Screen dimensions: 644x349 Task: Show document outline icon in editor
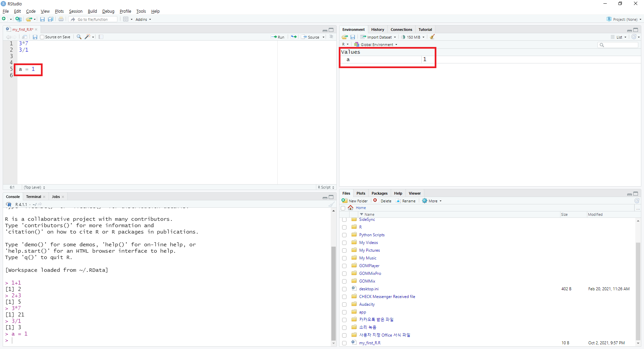pos(331,37)
